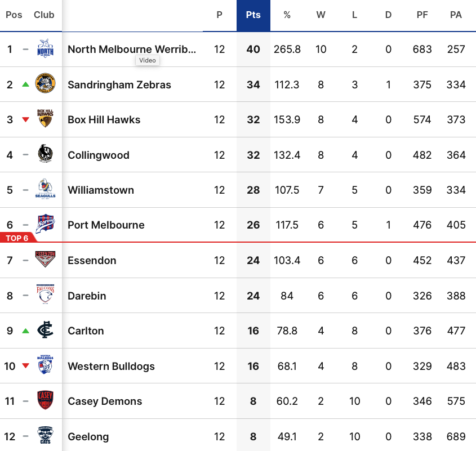Click the red TOP 6 marker
This screenshot has height=451, width=476.
[16, 238]
